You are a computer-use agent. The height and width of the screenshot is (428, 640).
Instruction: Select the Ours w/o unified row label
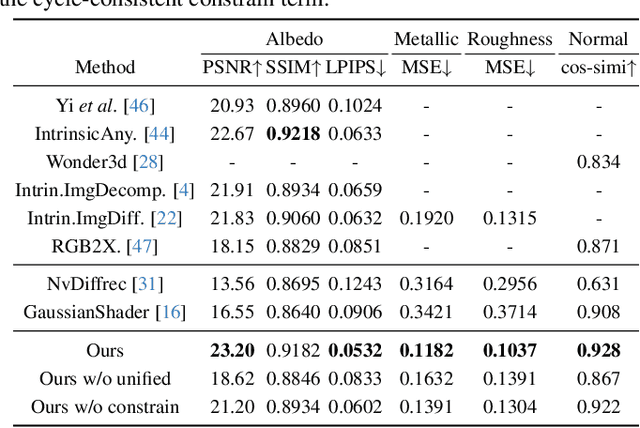point(105,378)
